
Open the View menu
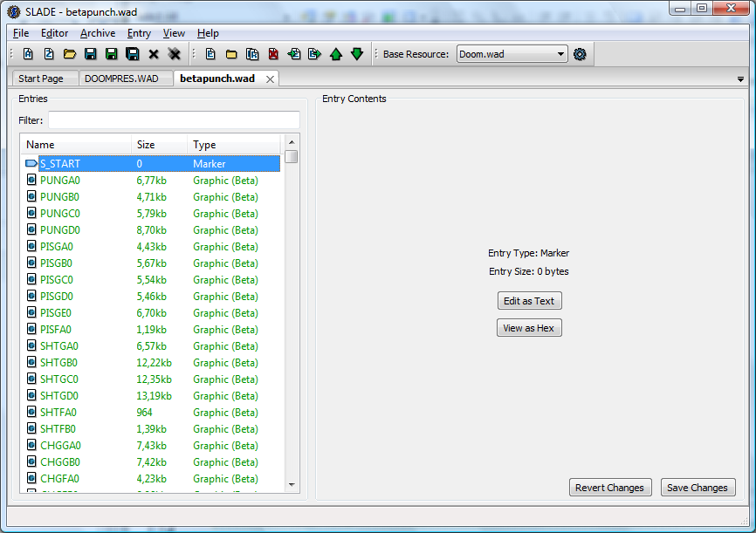coord(174,33)
